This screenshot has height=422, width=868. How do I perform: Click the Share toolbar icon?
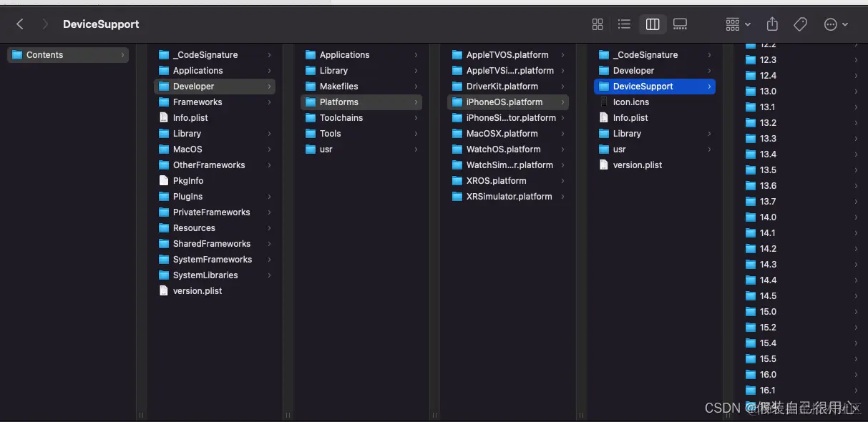[x=772, y=24]
